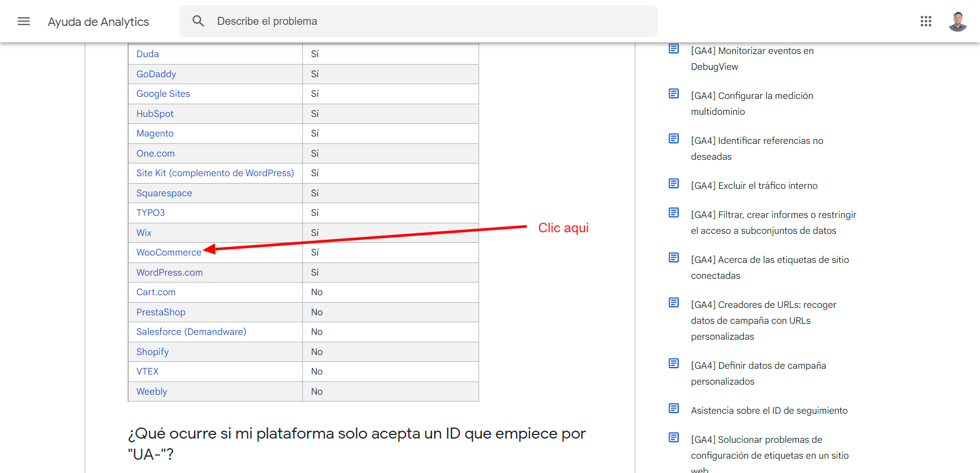980x473 pixels.
Task: Open the hamburger main menu
Action: (x=24, y=21)
